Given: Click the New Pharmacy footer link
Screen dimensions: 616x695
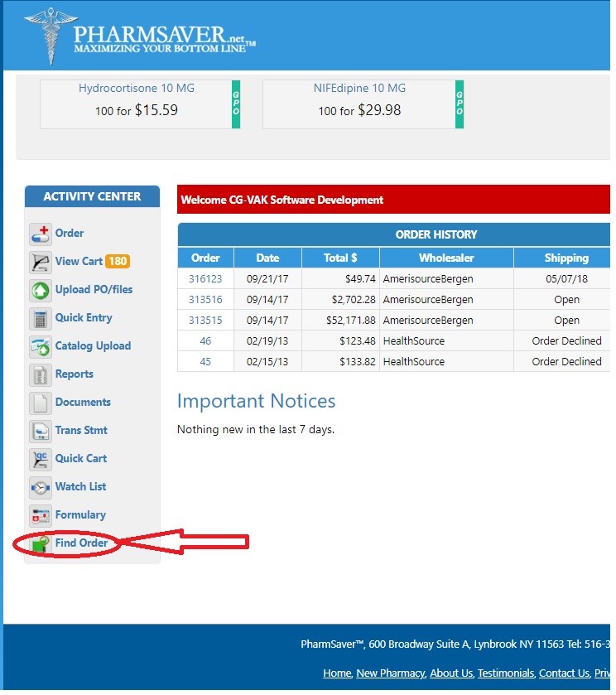Looking at the screenshot, I should (x=391, y=673).
